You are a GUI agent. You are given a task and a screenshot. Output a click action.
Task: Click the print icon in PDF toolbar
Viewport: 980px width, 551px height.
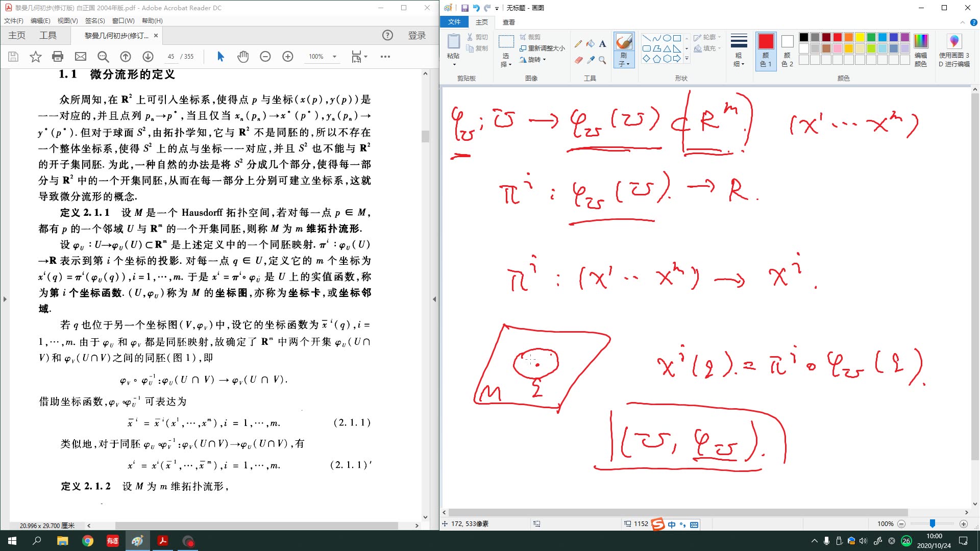tap(57, 56)
